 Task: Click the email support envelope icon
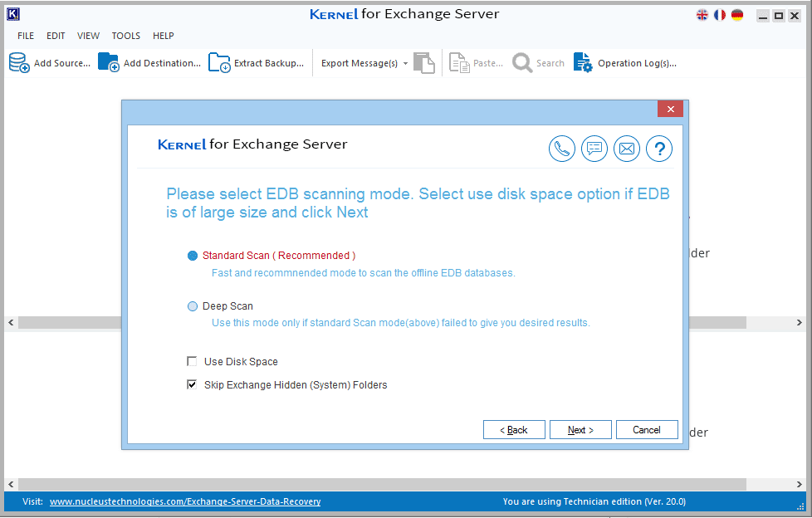click(627, 149)
